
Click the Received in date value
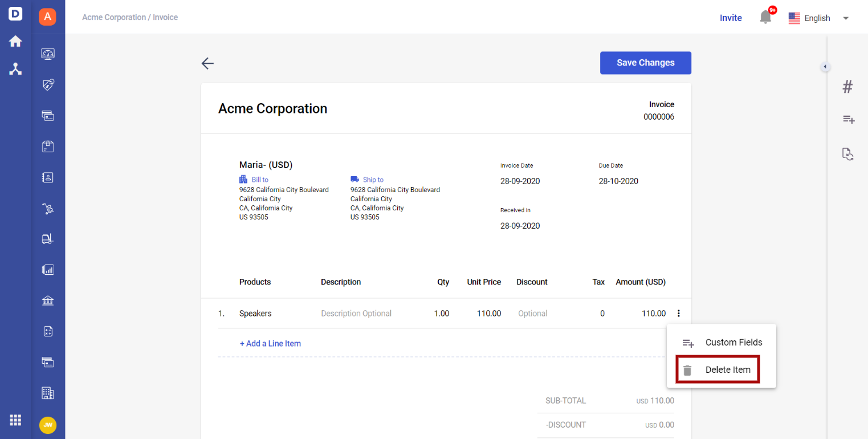click(520, 226)
